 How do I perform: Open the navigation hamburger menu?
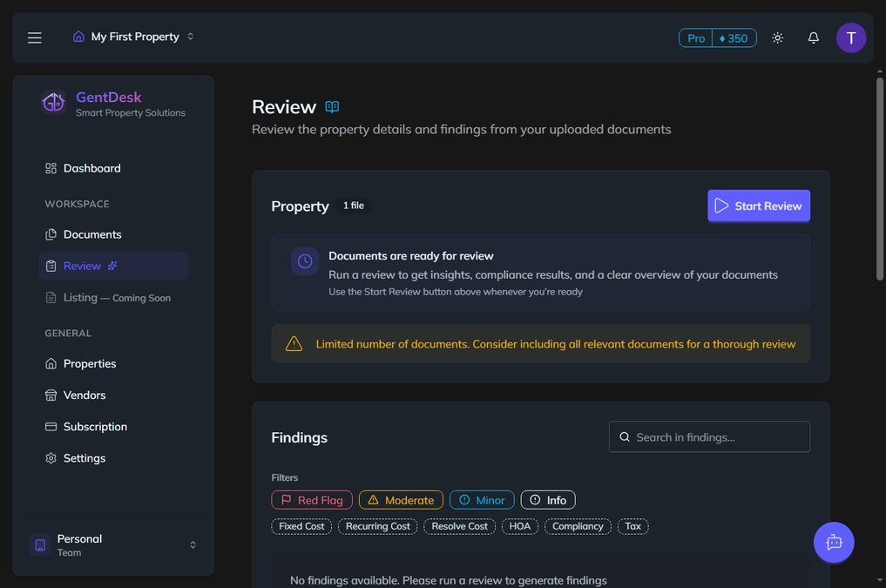(x=34, y=37)
